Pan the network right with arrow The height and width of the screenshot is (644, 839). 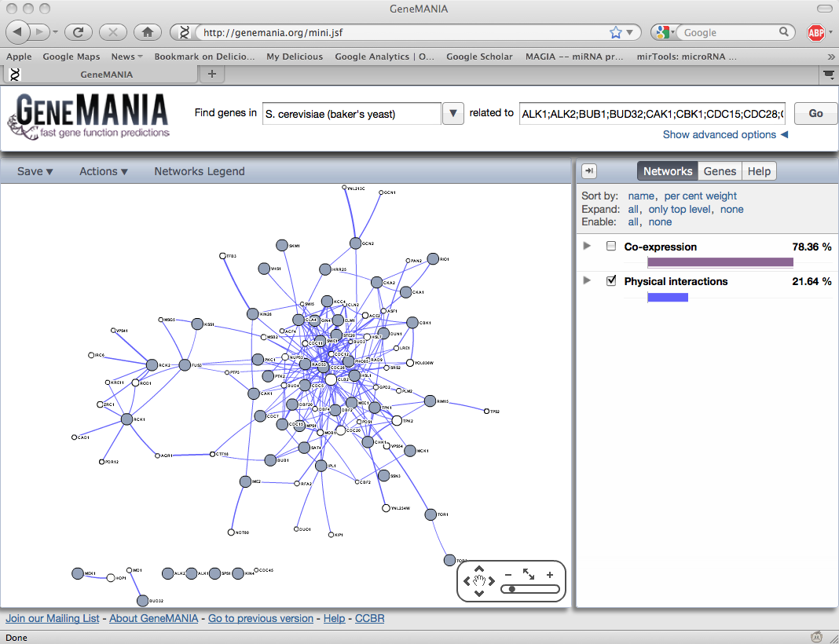(492, 581)
